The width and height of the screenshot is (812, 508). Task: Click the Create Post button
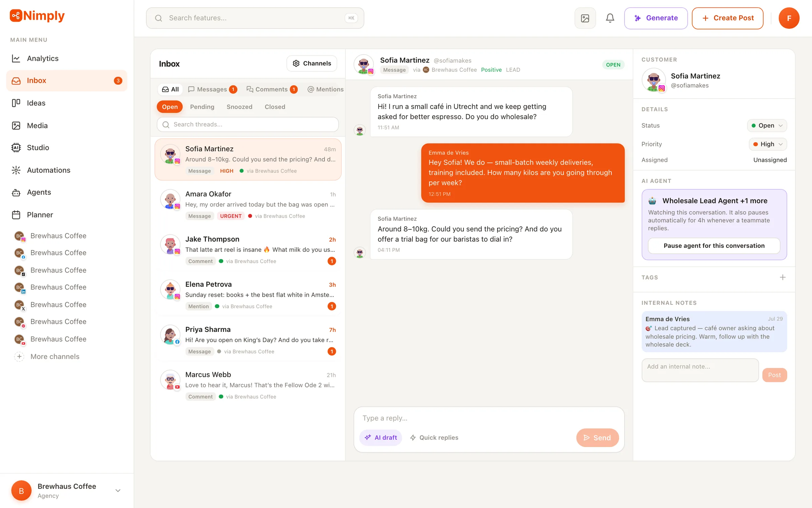tap(727, 18)
